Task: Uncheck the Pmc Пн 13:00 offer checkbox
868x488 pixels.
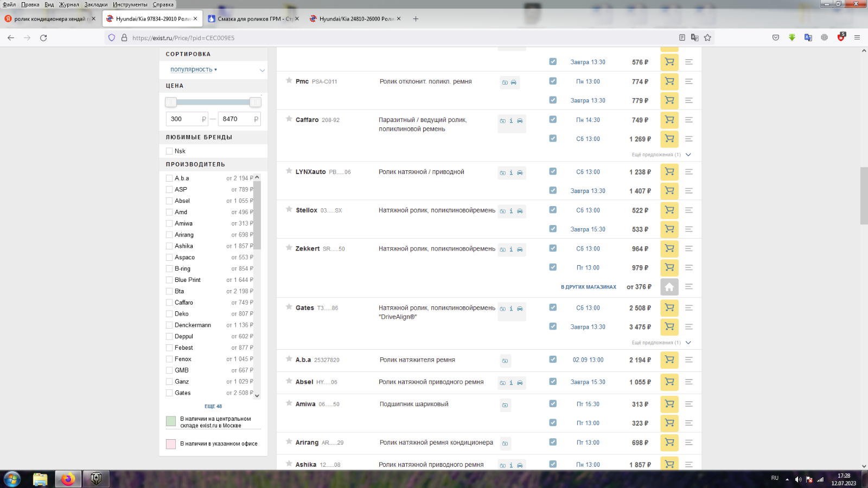Action: [553, 81]
